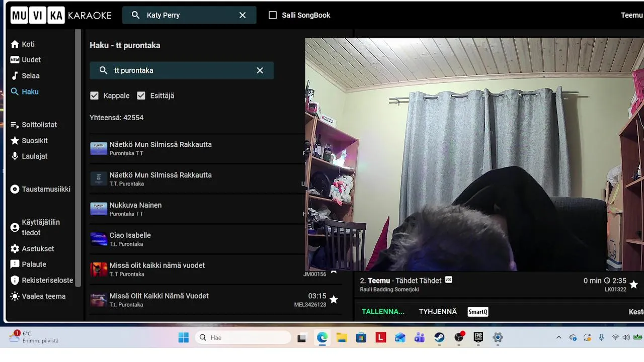Image resolution: width=644 pixels, height=362 pixels.
Task: Open Laulajat singers section
Action: (29, 156)
